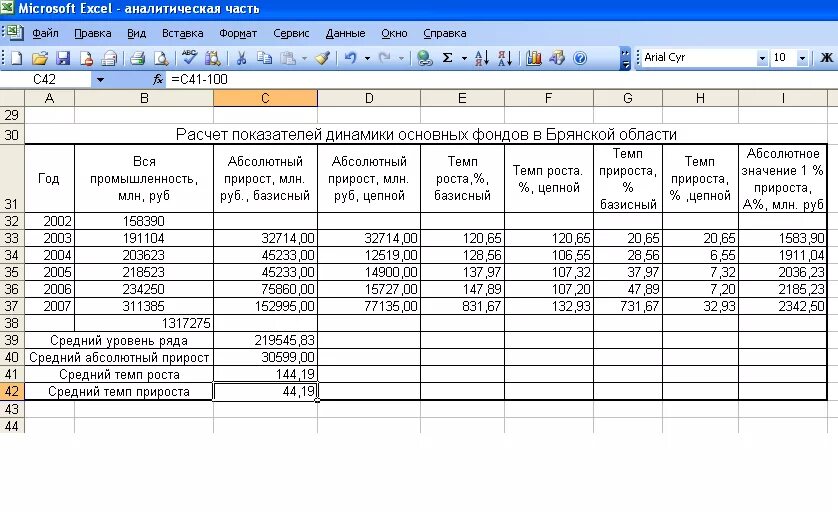Open the AutoSum functions dropdown
The height and width of the screenshot is (512, 838).
(x=464, y=58)
